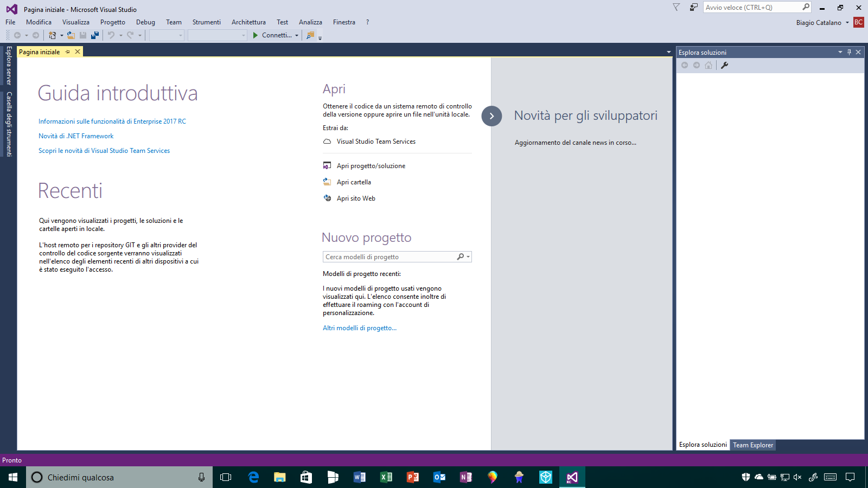
Task: Open Excel from the Windows taskbar
Action: pos(386,477)
